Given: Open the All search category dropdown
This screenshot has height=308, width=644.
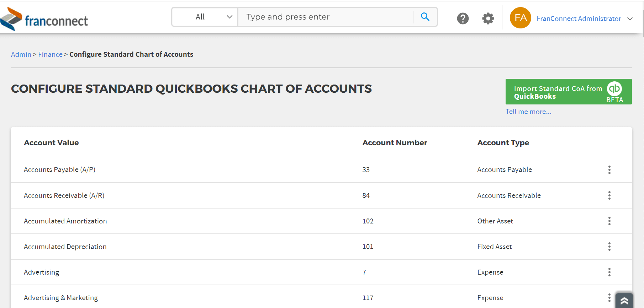Looking at the screenshot, I should coord(205,17).
